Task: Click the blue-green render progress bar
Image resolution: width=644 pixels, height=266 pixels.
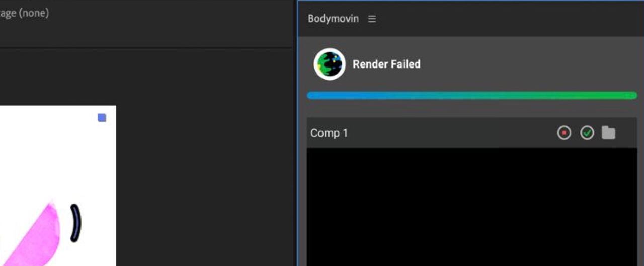Action: tap(472, 95)
